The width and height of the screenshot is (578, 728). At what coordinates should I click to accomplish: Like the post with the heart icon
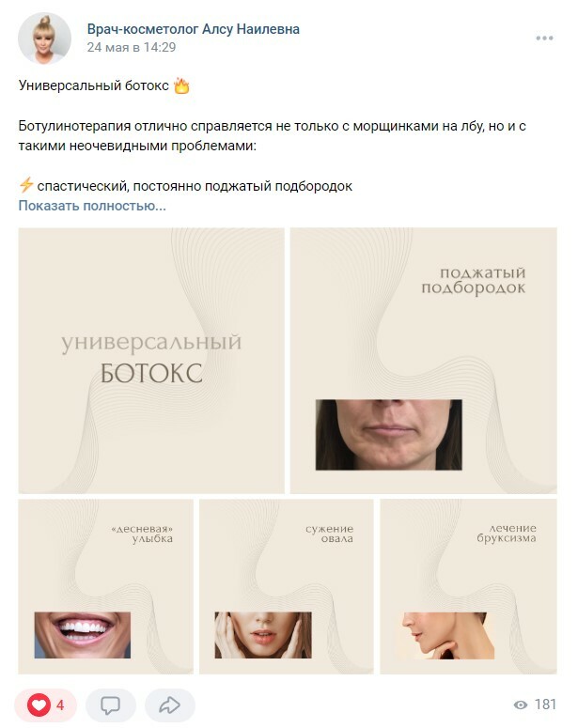point(39,705)
